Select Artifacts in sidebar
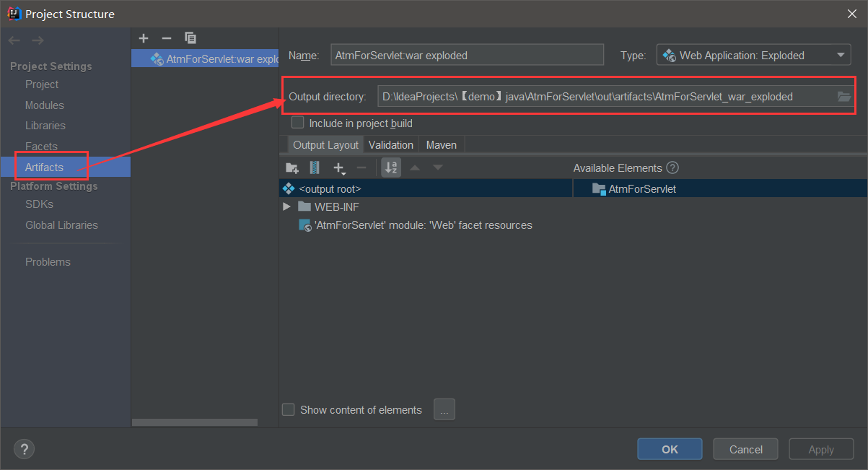The height and width of the screenshot is (470, 868). click(x=66, y=167)
